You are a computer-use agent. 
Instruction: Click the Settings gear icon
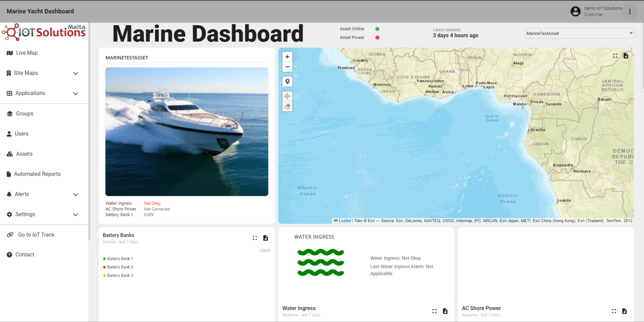tap(9, 214)
